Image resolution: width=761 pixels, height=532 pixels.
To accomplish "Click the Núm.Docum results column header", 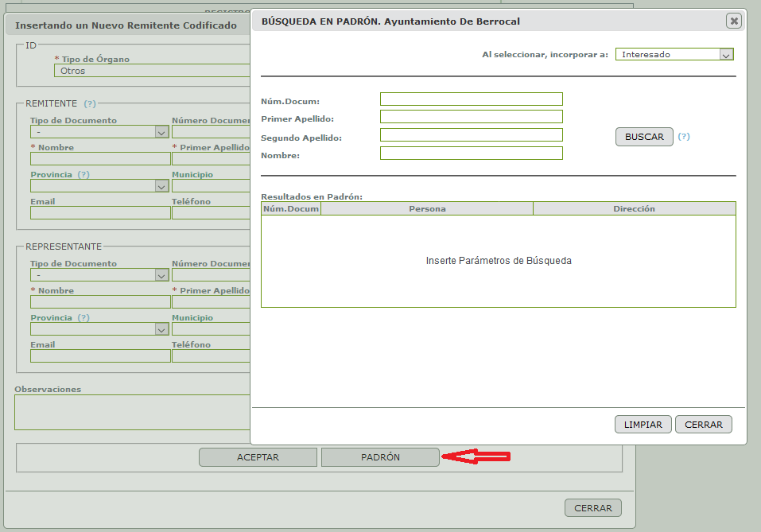I will (x=291, y=208).
